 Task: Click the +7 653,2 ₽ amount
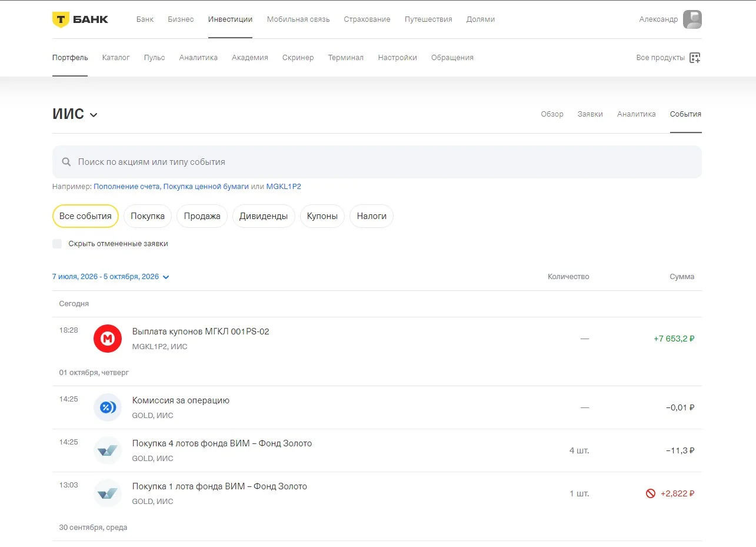674,339
